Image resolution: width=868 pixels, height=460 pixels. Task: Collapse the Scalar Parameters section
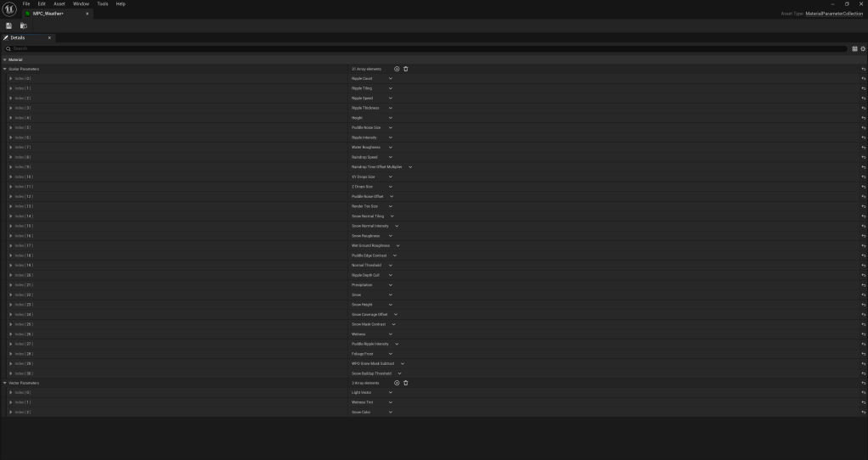(5, 69)
